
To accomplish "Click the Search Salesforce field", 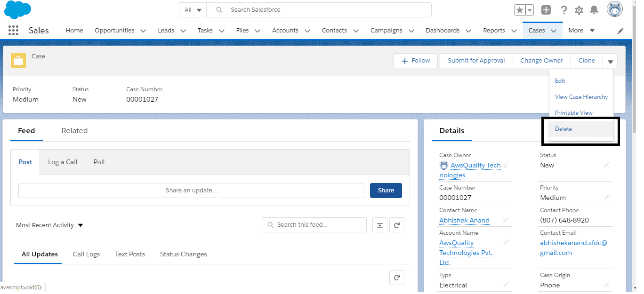I will (325, 10).
